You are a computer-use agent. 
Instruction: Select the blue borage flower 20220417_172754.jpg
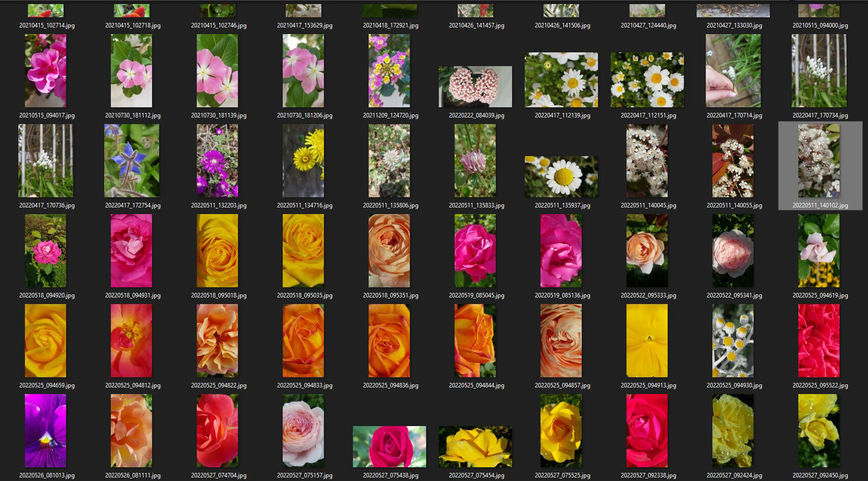click(x=131, y=161)
